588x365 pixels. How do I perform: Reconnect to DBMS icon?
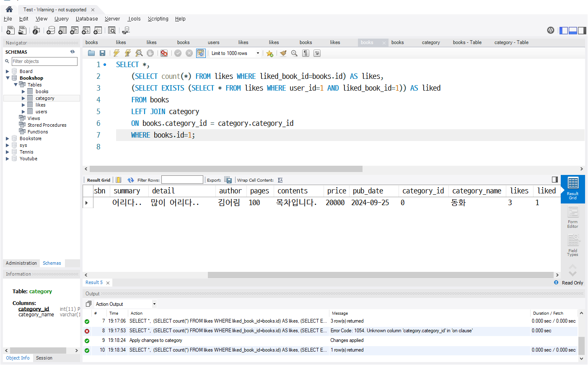[x=126, y=30]
